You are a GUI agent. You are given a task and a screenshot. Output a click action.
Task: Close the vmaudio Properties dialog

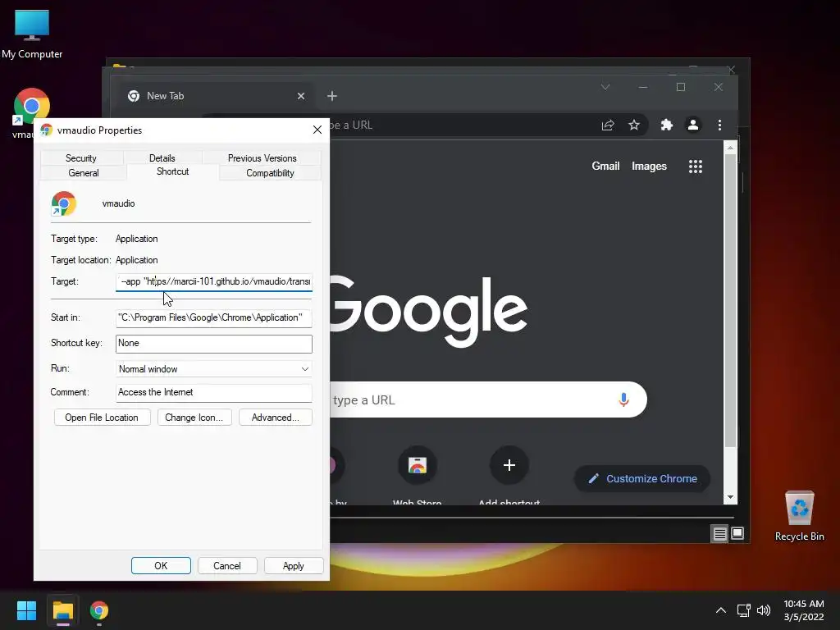pos(317,130)
